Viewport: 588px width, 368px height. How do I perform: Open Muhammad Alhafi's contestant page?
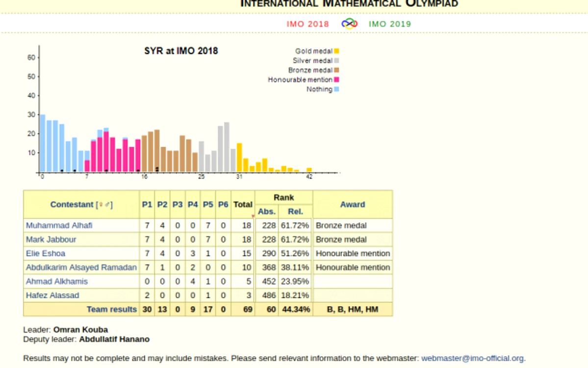click(59, 225)
